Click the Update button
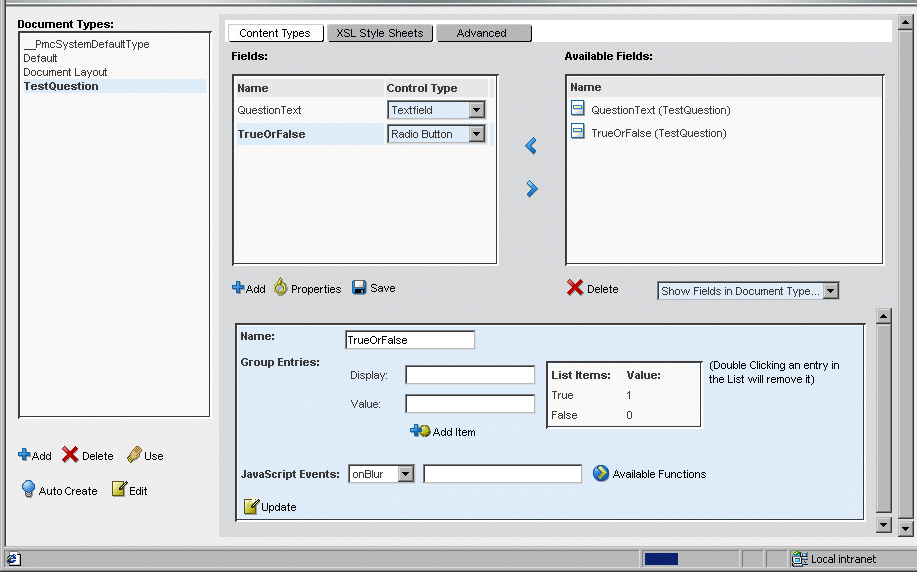The height and width of the screenshot is (572, 917). pos(252,507)
